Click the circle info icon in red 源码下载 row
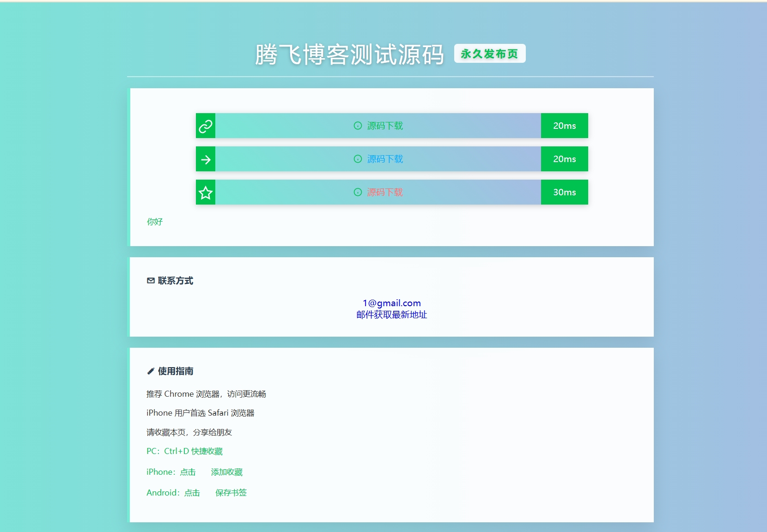The width and height of the screenshot is (767, 532). coord(358,192)
